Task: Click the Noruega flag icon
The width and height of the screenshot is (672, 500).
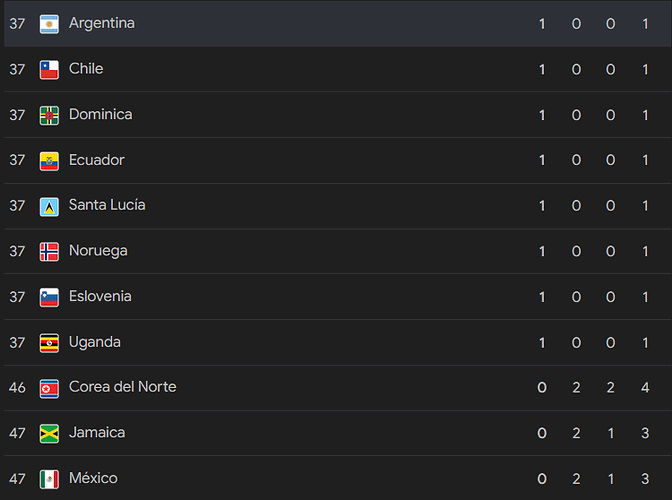Action: (49, 251)
